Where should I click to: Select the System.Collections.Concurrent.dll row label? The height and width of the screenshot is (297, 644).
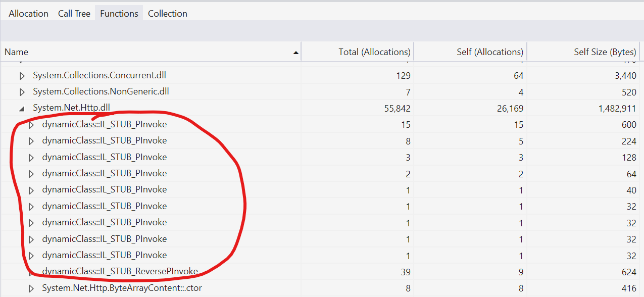click(100, 75)
